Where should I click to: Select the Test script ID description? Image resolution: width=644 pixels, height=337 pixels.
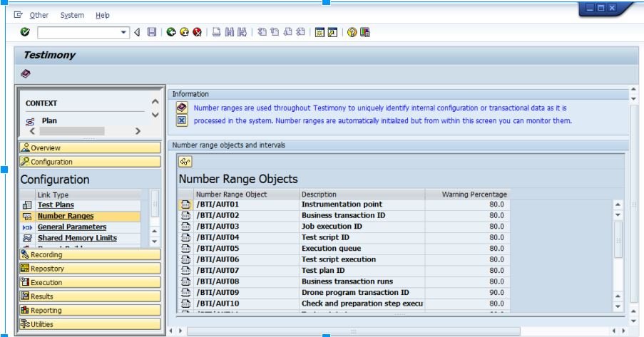click(x=362, y=238)
